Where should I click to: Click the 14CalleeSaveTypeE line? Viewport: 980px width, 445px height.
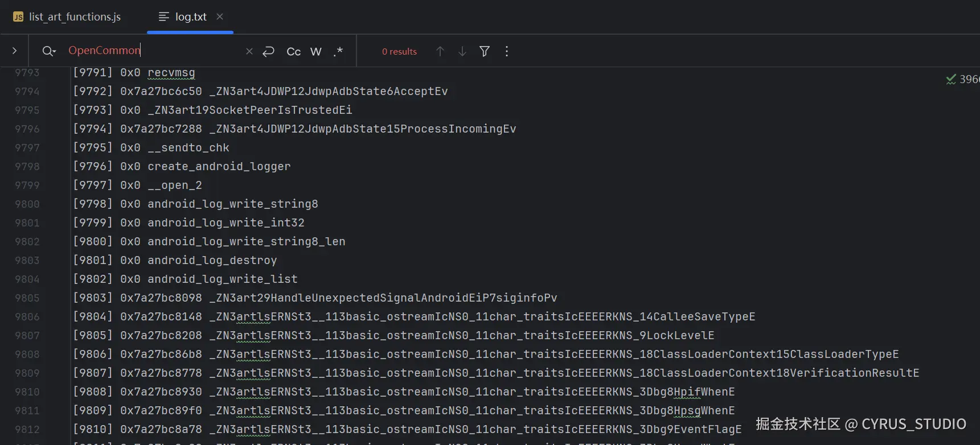pyautogui.click(x=414, y=316)
